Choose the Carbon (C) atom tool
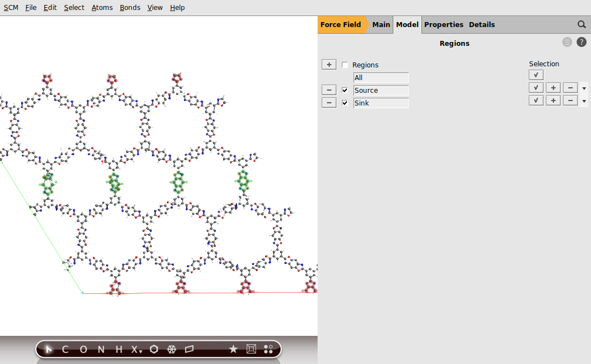 [65, 349]
